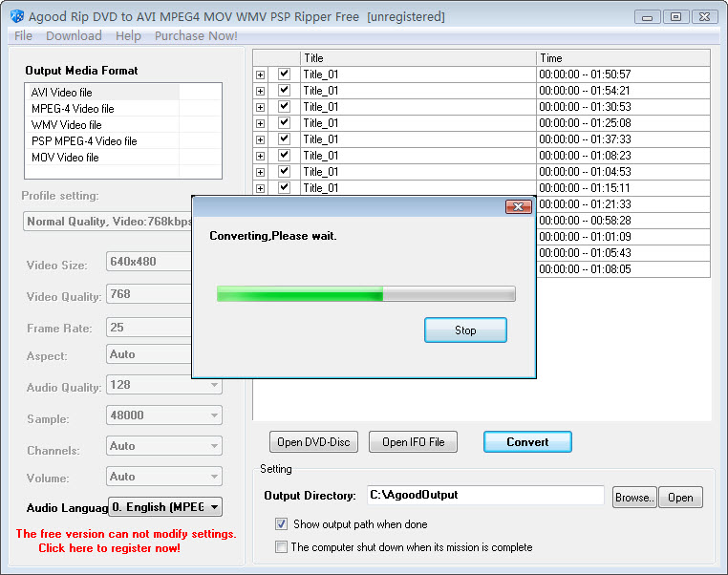
Task: Click here to register now link
Action: pyautogui.click(x=109, y=548)
